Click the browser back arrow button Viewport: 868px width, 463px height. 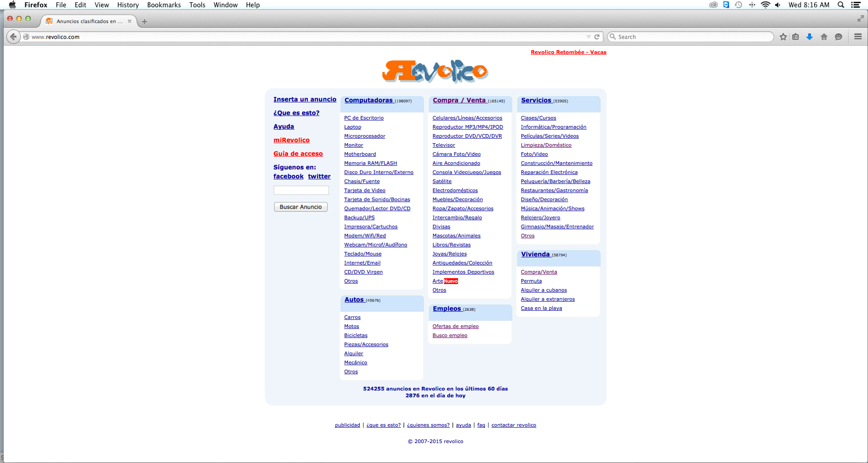14,37
